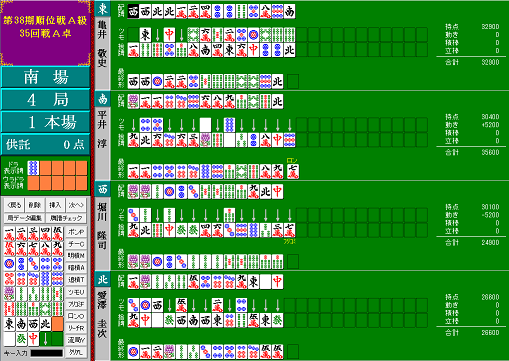The image size is (509, 361).
Task: Click the 1-sou bird tile in palette
Action: (9, 294)
